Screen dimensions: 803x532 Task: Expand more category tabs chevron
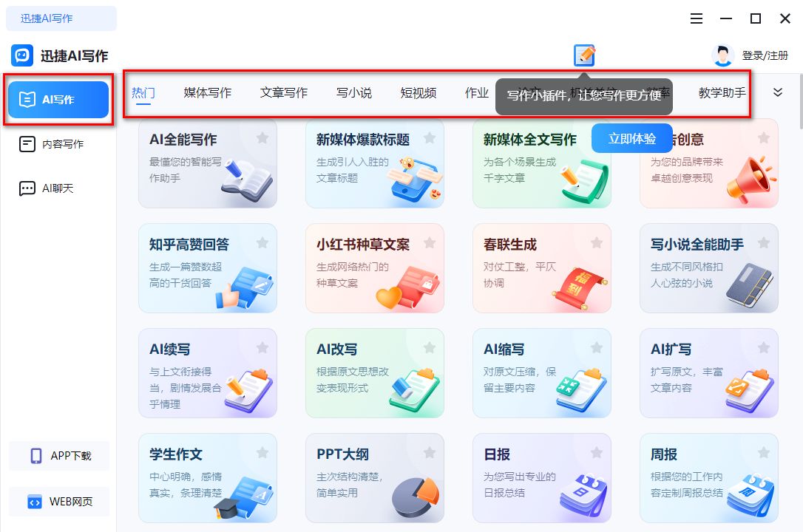tap(777, 92)
